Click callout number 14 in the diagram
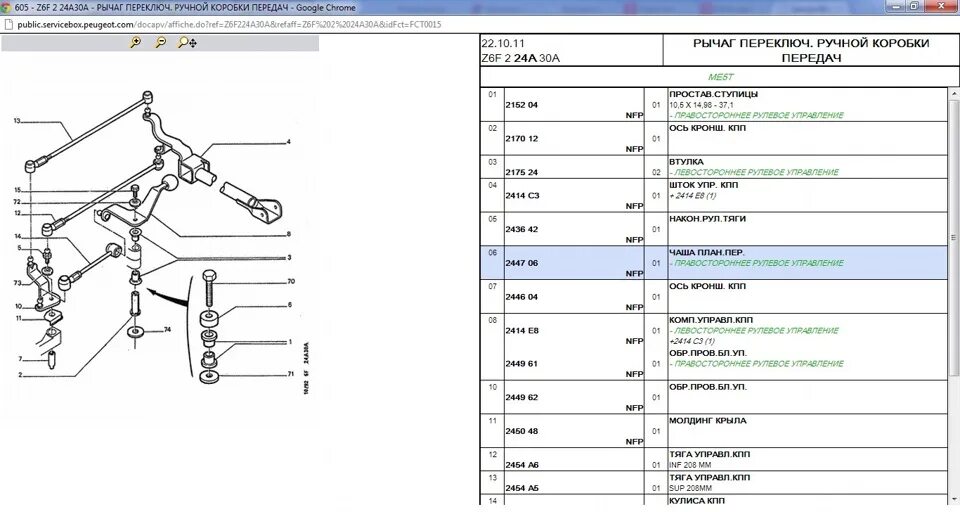960x512 pixels. tap(17, 236)
